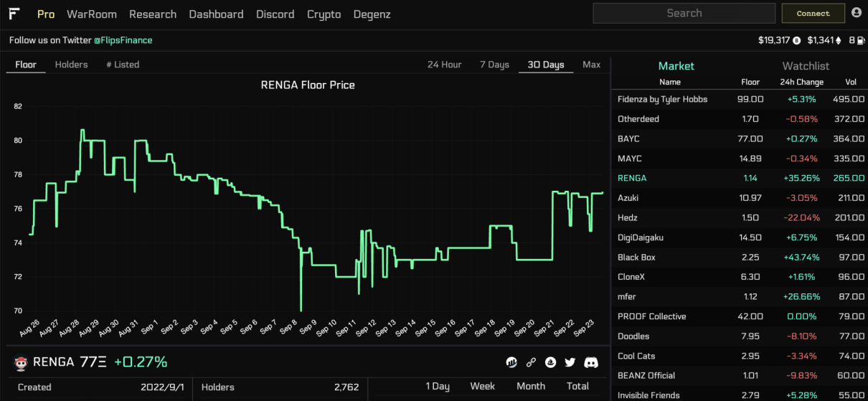Click the RENGA collection avatar icon

[21, 363]
